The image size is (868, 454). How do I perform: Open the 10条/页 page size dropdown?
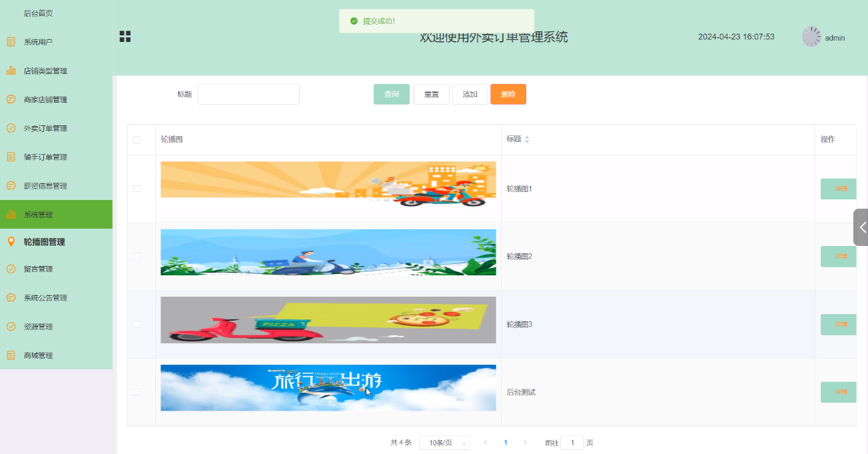[x=444, y=443]
